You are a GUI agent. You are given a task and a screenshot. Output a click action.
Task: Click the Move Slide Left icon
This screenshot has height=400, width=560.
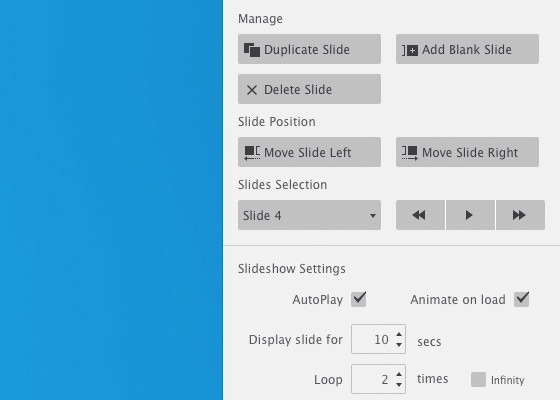tap(252, 153)
